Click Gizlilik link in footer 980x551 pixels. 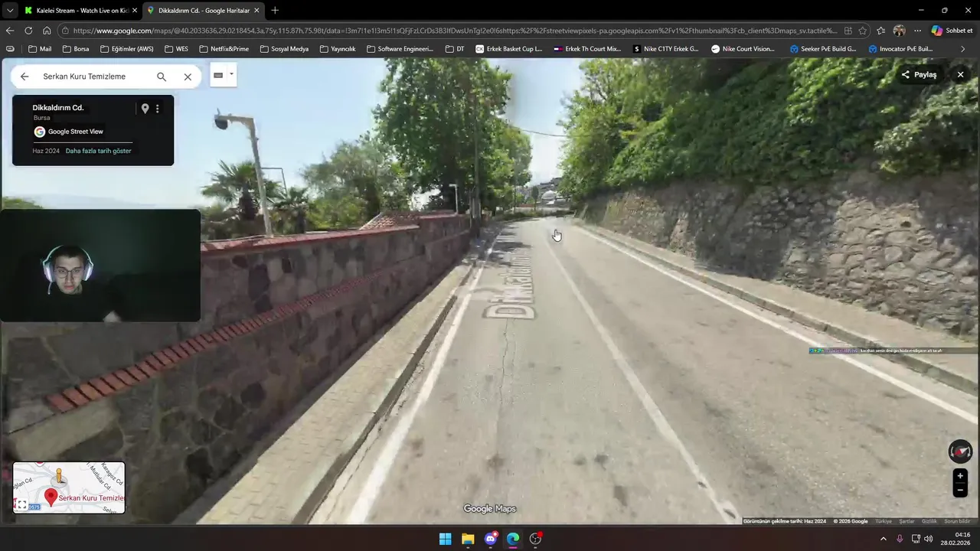pyautogui.click(x=929, y=521)
